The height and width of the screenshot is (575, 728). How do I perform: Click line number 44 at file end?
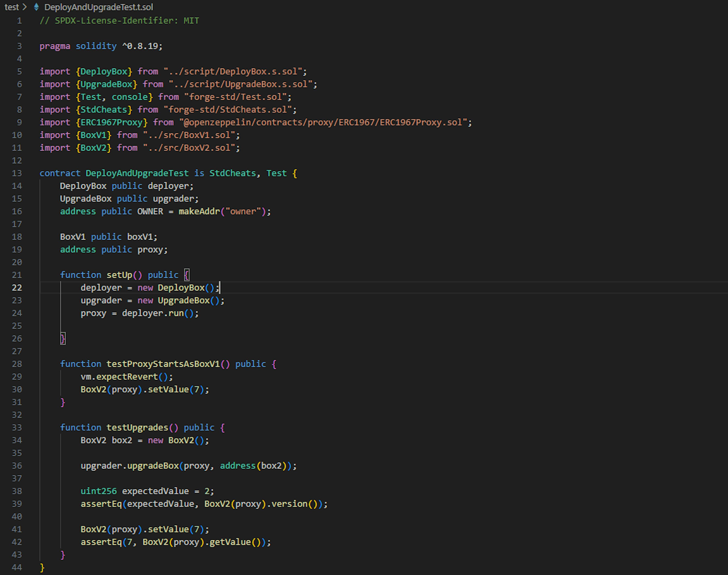pyautogui.click(x=17, y=567)
